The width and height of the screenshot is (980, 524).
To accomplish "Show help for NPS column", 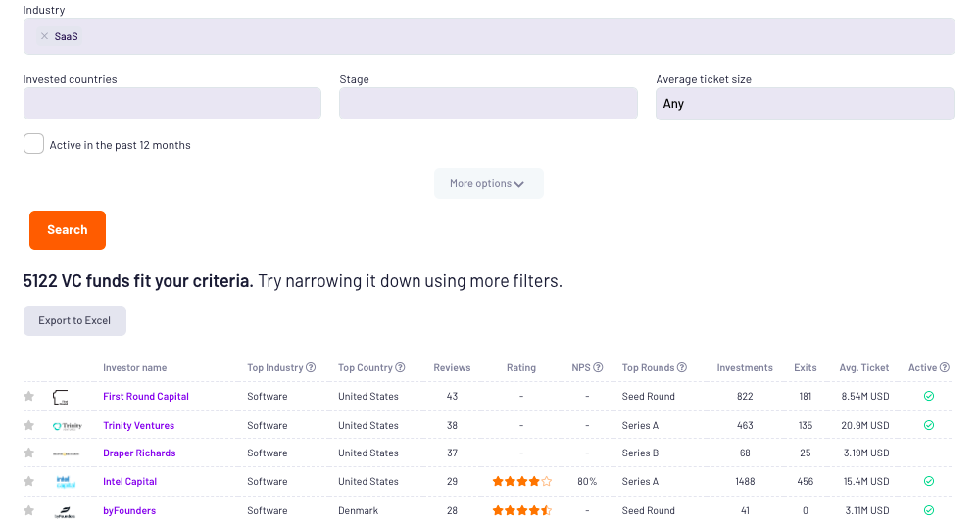I will tap(598, 367).
